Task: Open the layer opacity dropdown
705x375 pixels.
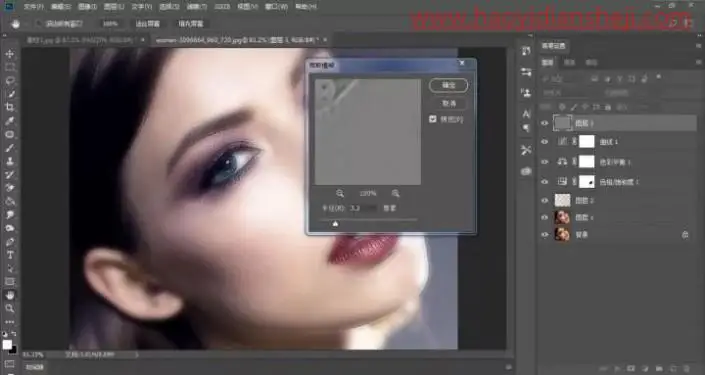Action: coord(644,93)
